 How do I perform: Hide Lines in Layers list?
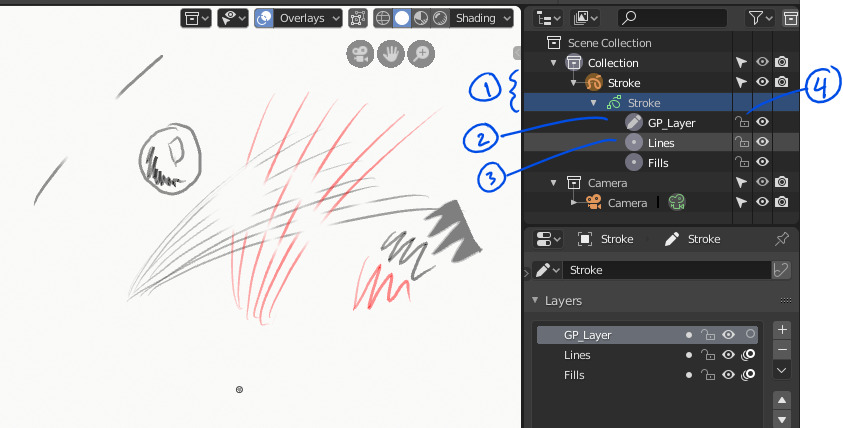point(728,355)
